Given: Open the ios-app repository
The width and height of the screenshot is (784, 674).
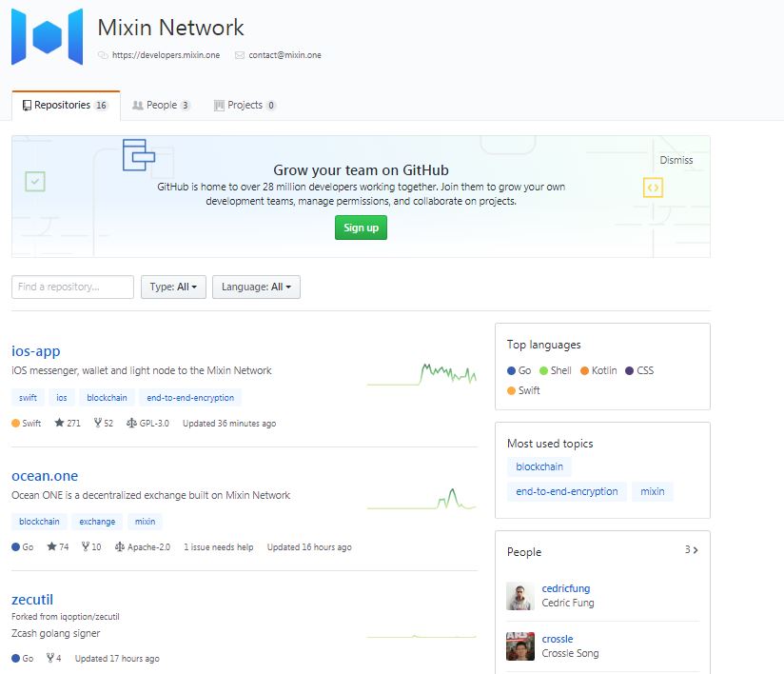Looking at the screenshot, I should coord(35,350).
